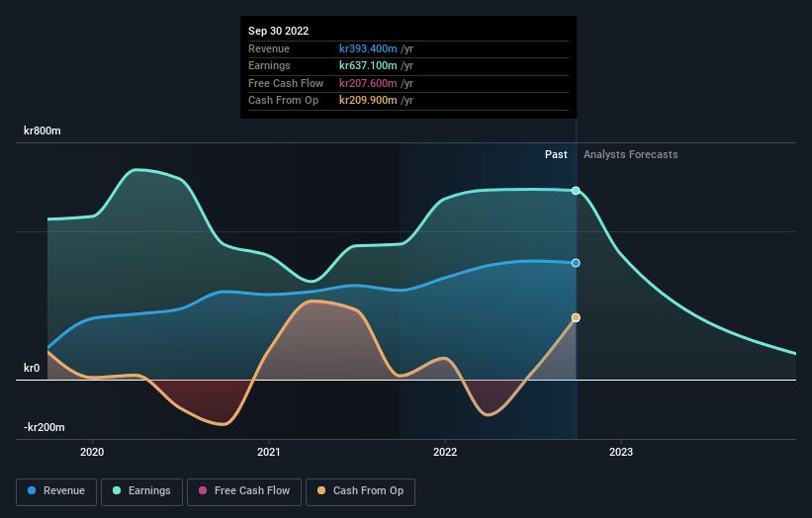Click the Sep 30 2022 tooltip date
The width and height of the screenshot is (812, 518).
coord(278,31)
